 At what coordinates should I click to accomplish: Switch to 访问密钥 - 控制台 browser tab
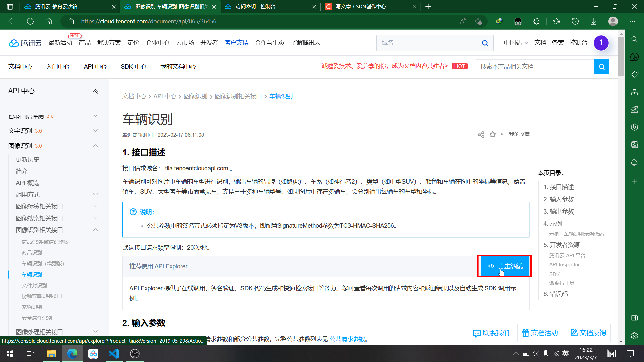270,7
